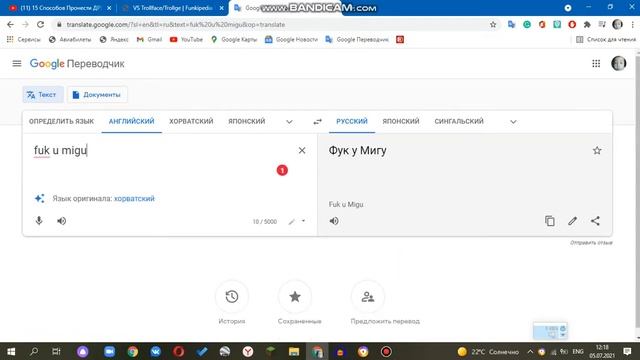The image size is (640, 360).
Task: Open the Google Новости bookmark
Action: click(291, 40)
